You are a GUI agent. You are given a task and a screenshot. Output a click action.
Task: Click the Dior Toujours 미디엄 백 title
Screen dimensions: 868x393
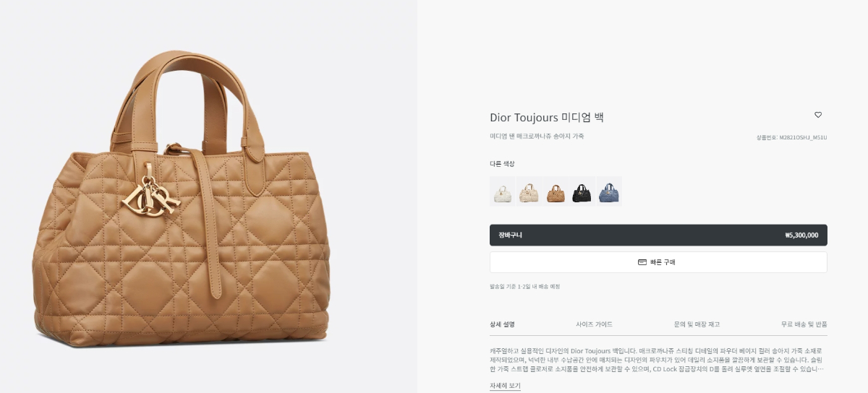click(x=546, y=118)
